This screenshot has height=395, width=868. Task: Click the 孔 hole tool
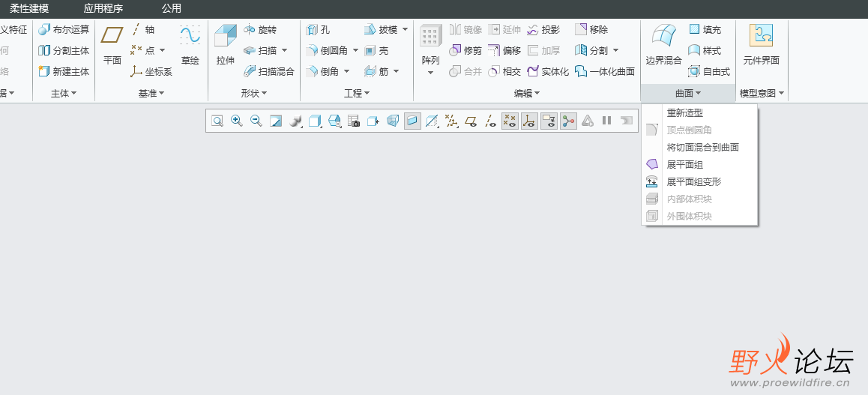coord(319,29)
